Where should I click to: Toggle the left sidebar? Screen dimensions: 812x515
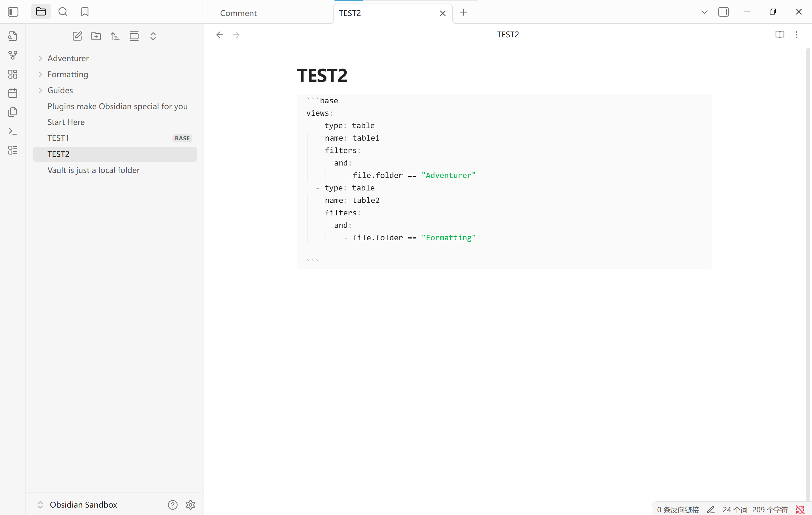click(13, 12)
